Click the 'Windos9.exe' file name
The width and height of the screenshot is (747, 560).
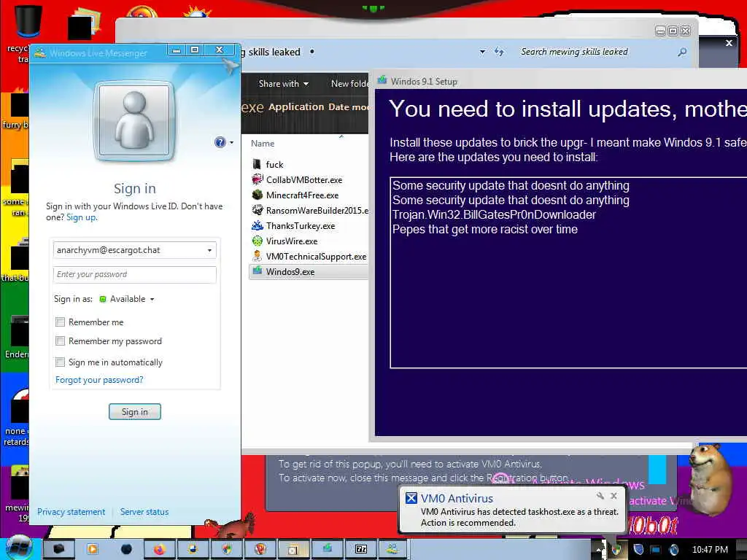tap(290, 272)
